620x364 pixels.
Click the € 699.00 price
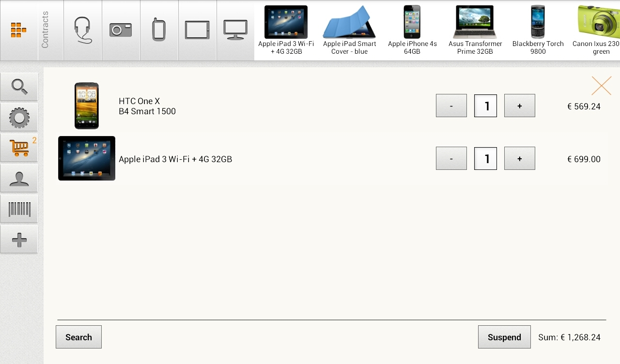[x=584, y=159]
